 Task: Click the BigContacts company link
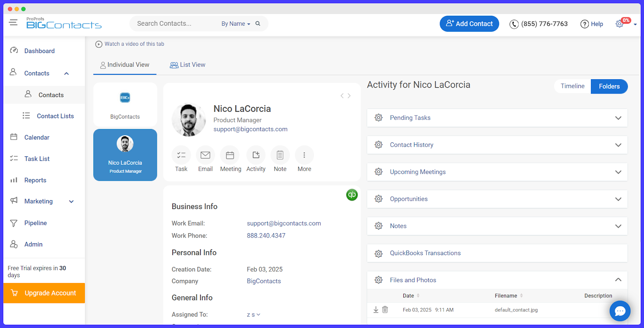coord(264,281)
